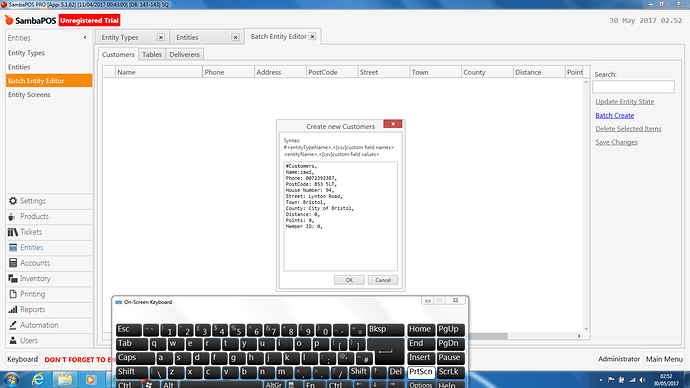690x388 pixels.
Task: Sort by the PostCode column header
Action: point(332,72)
